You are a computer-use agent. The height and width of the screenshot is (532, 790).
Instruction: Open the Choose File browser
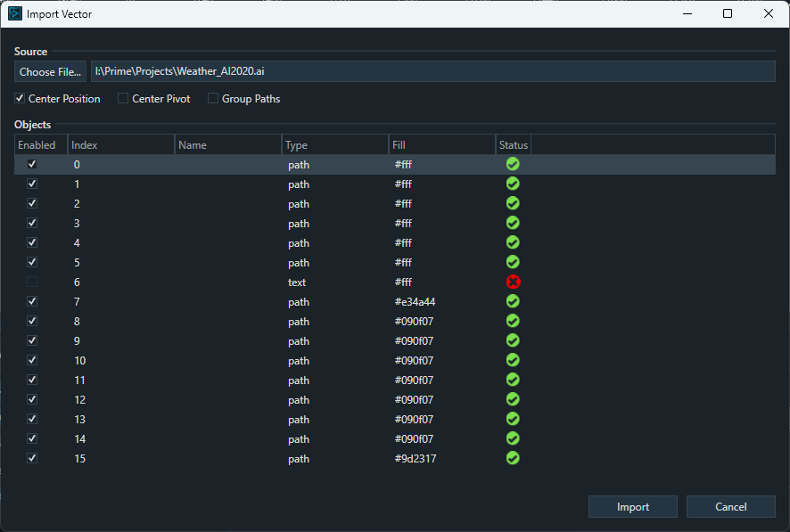[50, 72]
